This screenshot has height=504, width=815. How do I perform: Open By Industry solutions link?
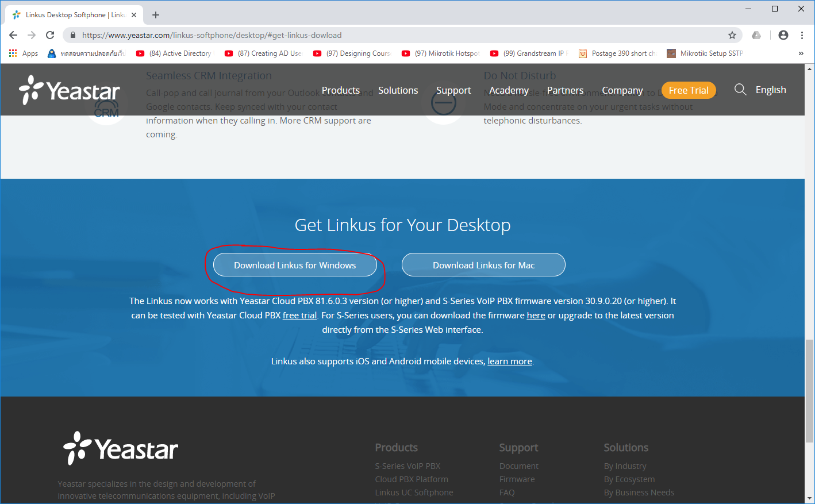tap(625, 466)
